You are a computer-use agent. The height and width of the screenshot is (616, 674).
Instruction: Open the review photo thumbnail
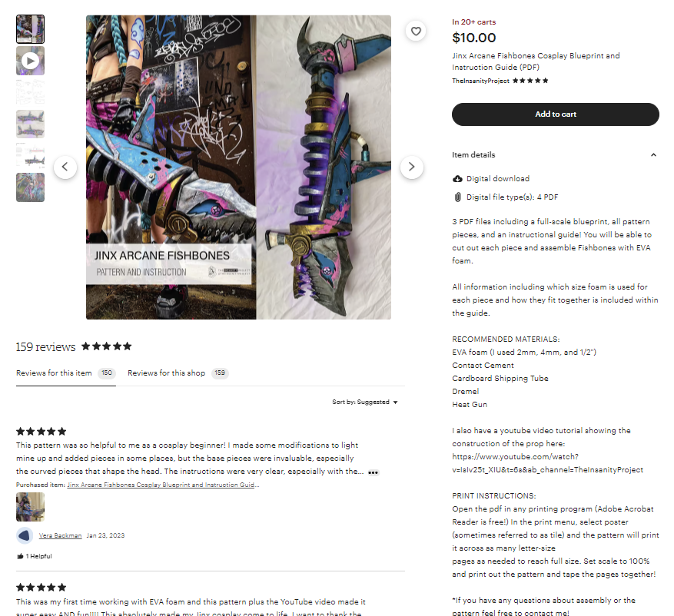pyautogui.click(x=30, y=507)
